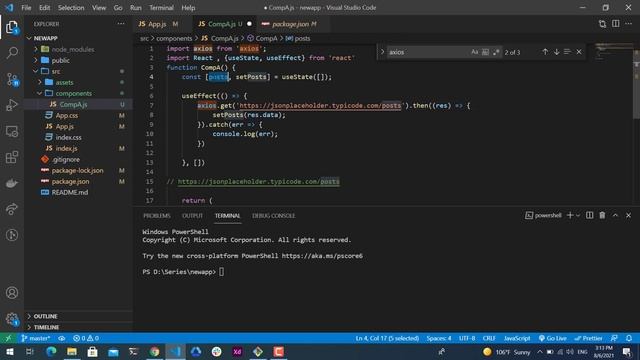Open notifications bell in status bar
Screen dimensions: 640x360
629,338
